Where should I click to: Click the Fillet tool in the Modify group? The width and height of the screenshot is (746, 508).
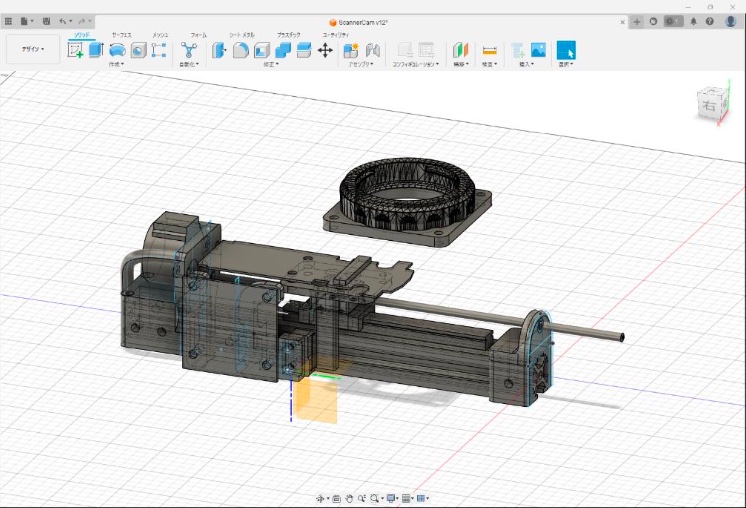pyautogui.click(x=240, y=50)
